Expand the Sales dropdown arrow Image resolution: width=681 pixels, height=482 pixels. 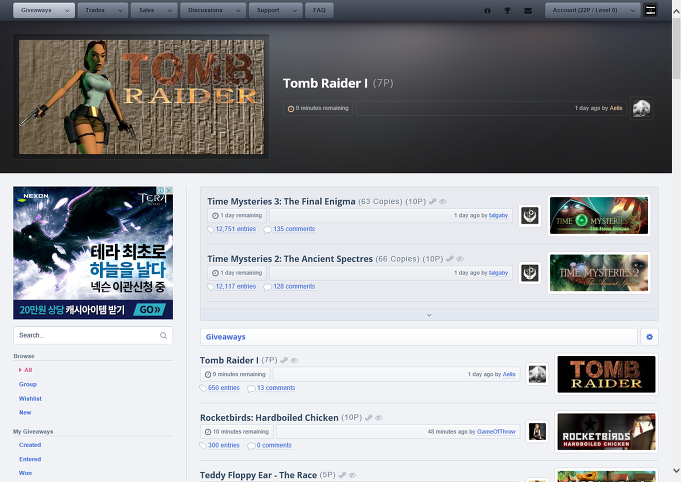point(170,10)
